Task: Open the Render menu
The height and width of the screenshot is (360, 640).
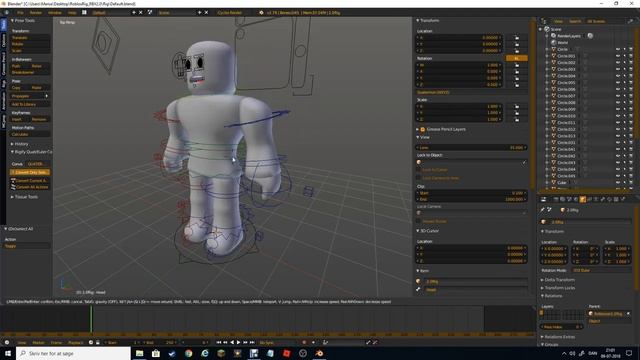Action: pos(36,13)
